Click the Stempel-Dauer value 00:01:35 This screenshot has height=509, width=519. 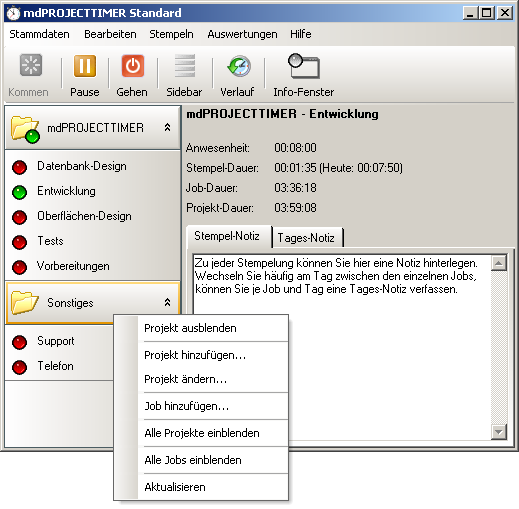point(295,168)
